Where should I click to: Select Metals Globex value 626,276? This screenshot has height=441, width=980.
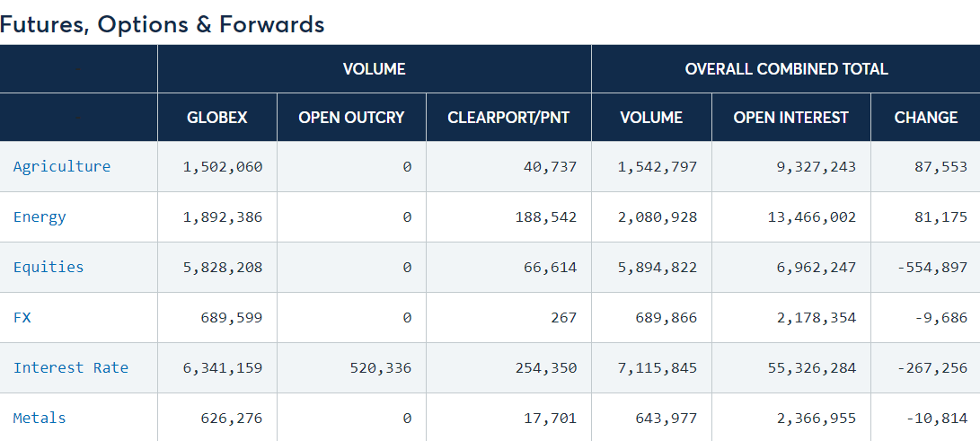click(x=231, y=419)
